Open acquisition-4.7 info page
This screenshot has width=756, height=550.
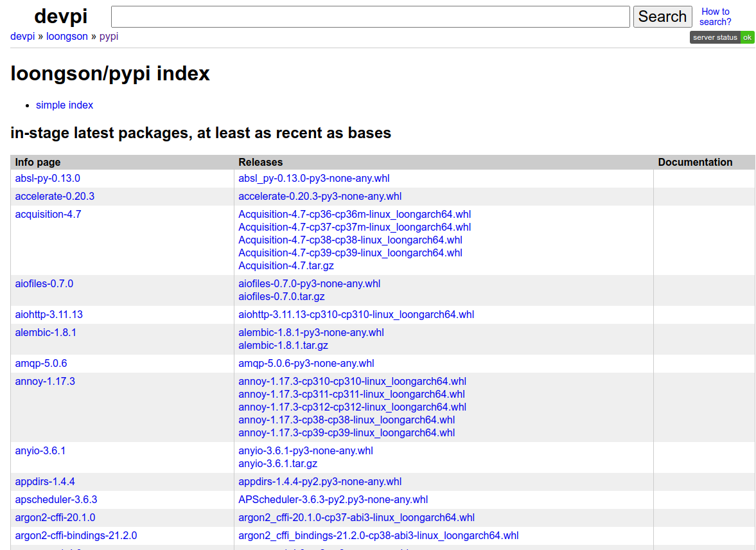pos(48,214)
